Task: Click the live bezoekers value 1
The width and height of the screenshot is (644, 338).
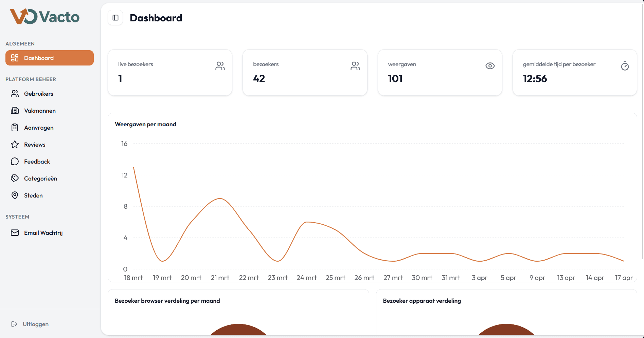Action: (120, 79)
